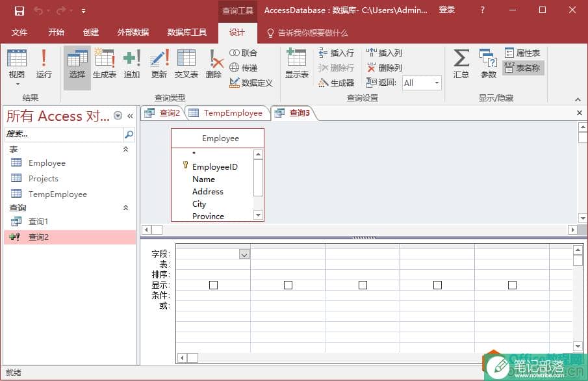Image resolution: width=588 pixels, height=381 pixels.
Task: Click 生成器 (Builder) button
Action: tap(336, 83)
